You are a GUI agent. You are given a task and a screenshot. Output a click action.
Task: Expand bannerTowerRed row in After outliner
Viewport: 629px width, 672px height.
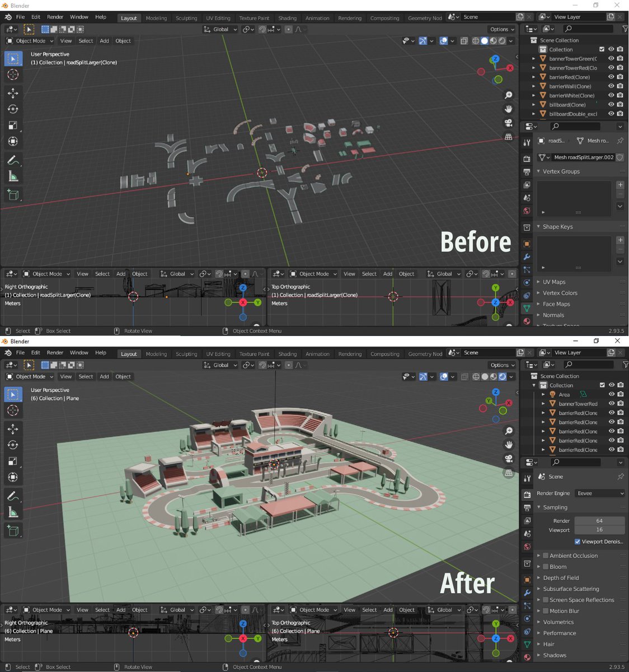click(x=543, y=404)
